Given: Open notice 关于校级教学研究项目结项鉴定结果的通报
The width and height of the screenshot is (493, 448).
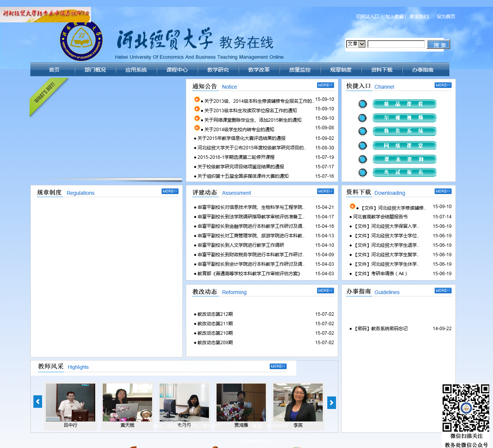Looking at the screenshot, I should click(241, 167).
